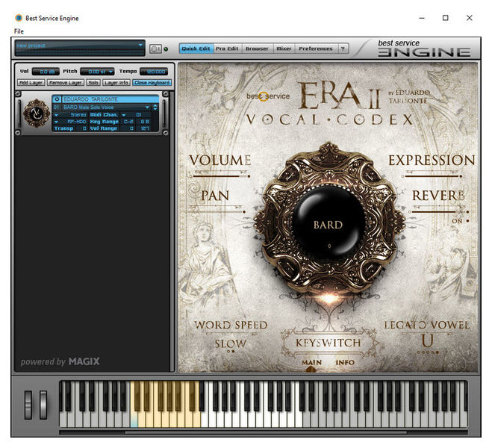Click the keyboard horizontal scrollbar

click(x=266, y=432)
